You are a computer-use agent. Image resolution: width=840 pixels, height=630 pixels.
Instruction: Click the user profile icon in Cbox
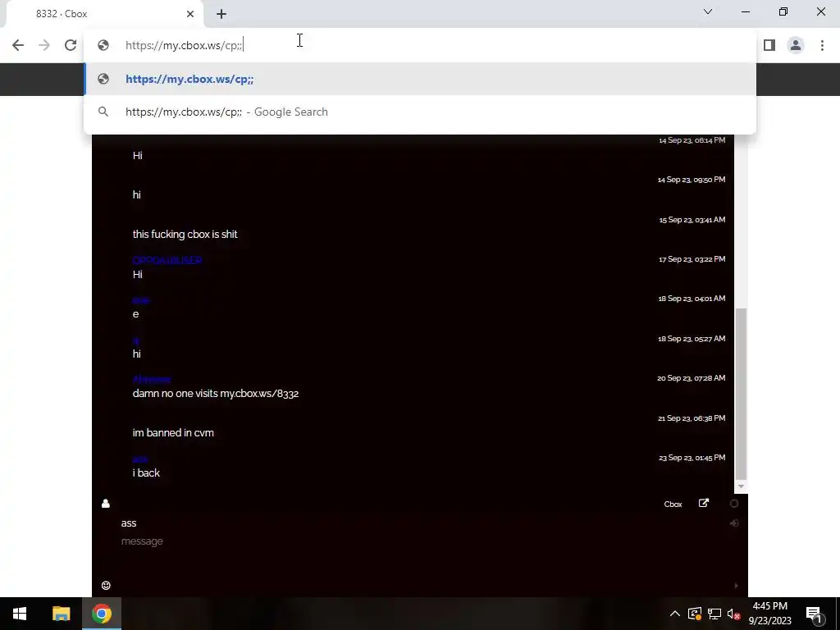point(106,504)
